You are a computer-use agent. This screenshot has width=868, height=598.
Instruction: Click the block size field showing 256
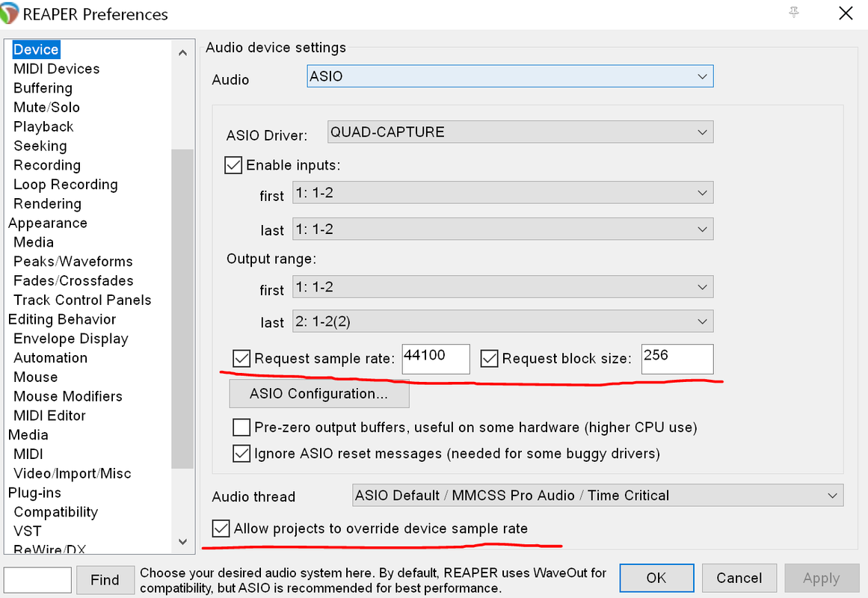(677, 359)
